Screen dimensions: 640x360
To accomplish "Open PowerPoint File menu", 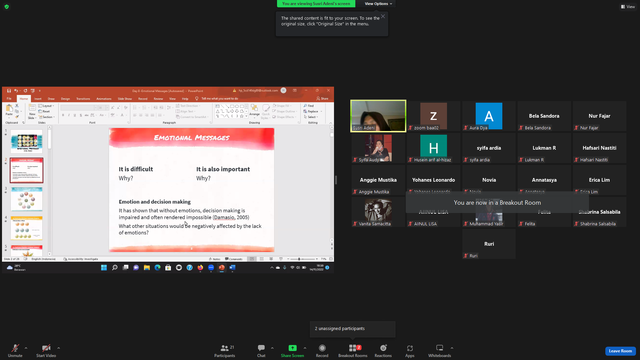I will (9, 99).
